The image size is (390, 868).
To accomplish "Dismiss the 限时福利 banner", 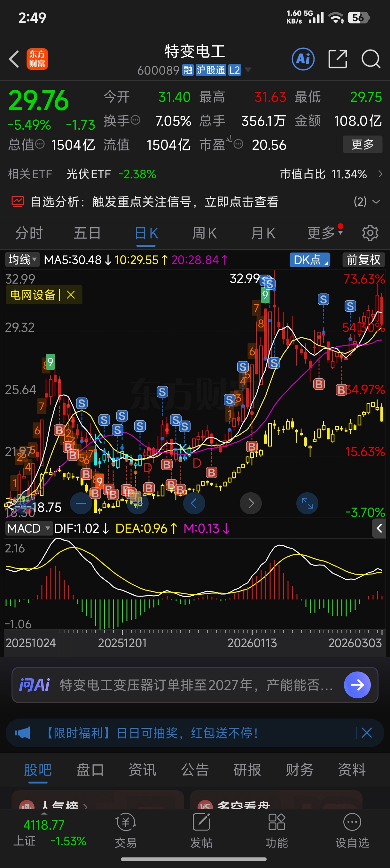I will click(367, 733).
